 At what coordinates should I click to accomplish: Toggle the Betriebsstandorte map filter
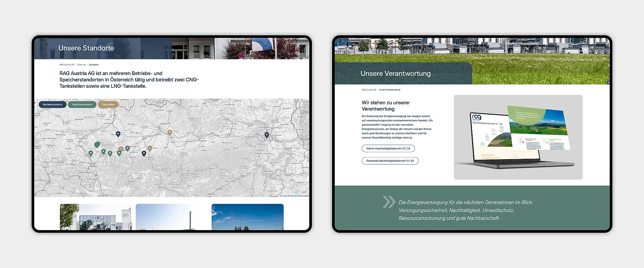click(x=53, y=105)
